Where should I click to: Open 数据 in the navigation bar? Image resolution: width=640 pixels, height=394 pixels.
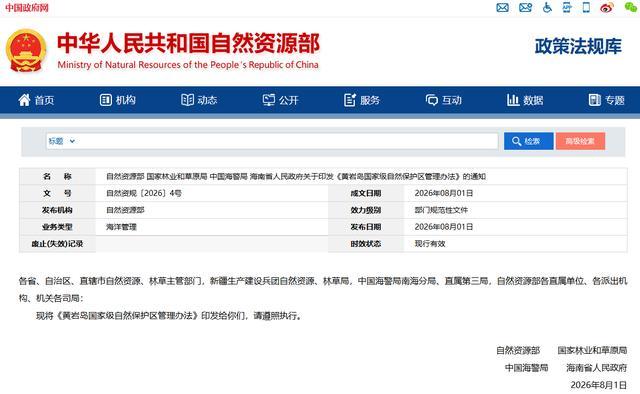533,100
